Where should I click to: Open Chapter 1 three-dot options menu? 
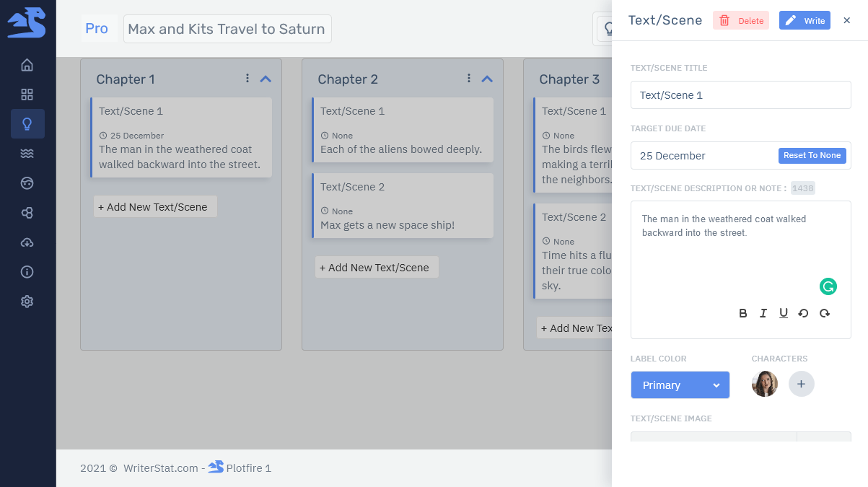(247, 78)
